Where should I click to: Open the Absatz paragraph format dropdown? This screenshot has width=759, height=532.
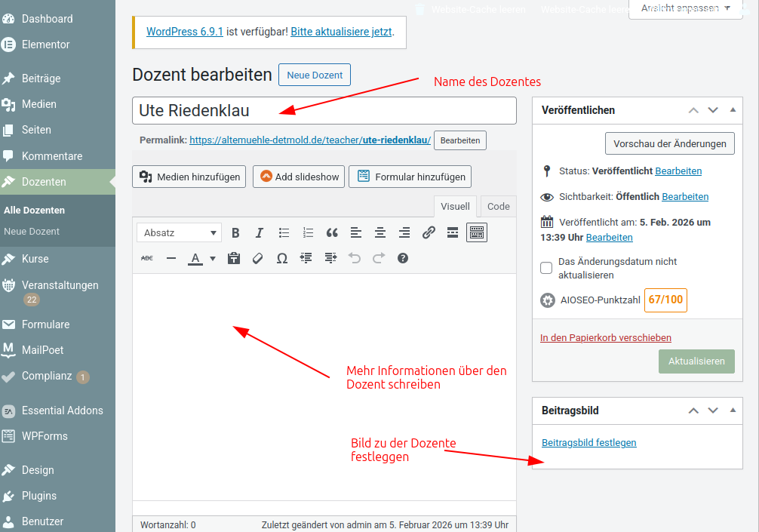(180, 233)
